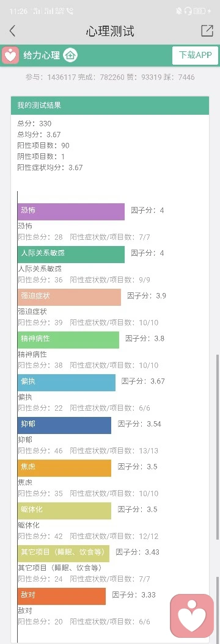Screen dimensions: 220x644
Task: Tap the salmon 强迫症状 bar
Action: pyautogui.click(x=70, y=297)
